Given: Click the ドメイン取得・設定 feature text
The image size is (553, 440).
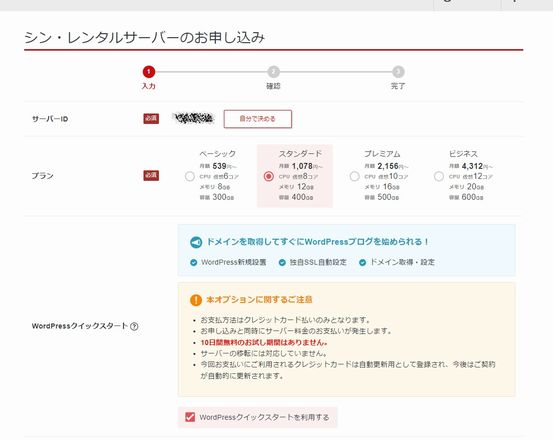Looking at the screenshot, I should 402,262.
